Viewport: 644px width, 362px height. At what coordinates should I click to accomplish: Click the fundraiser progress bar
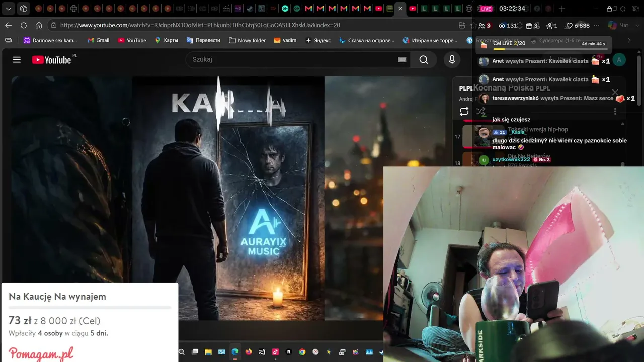pyautogui.click(x=90, y=307)
